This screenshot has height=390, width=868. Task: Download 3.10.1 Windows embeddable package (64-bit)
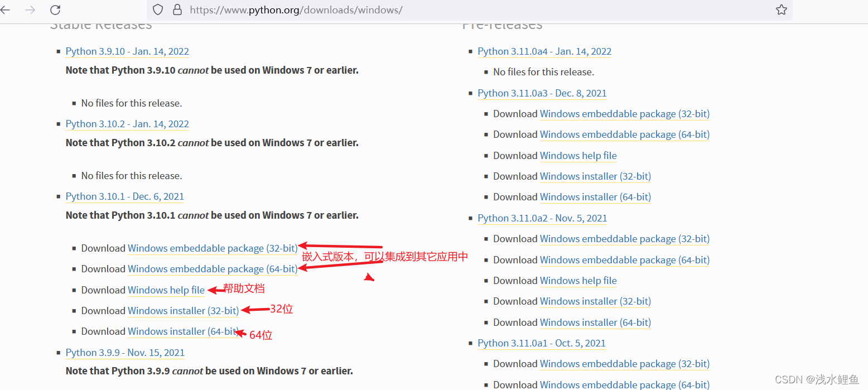(213, 269)
